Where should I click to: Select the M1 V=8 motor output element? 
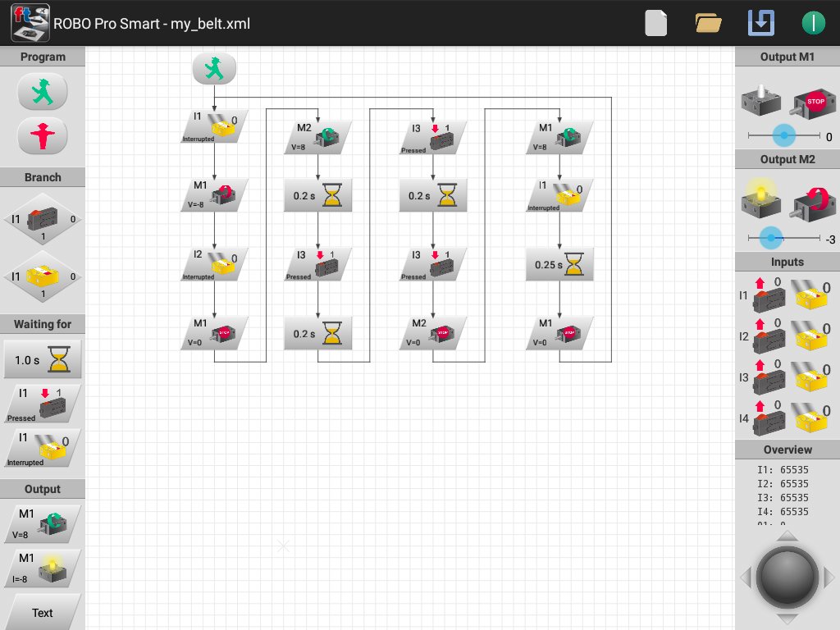[43, 523]
